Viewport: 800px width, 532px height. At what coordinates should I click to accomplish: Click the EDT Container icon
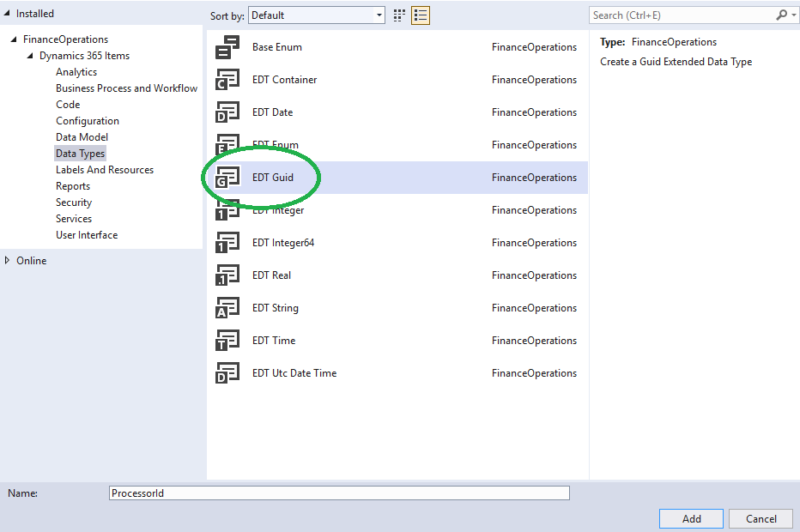[227, 80]
